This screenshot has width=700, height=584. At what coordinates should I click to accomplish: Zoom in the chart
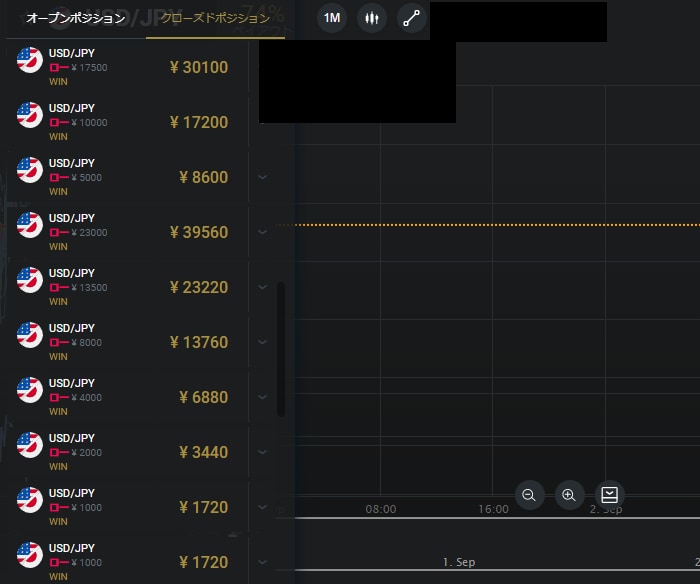569,495
